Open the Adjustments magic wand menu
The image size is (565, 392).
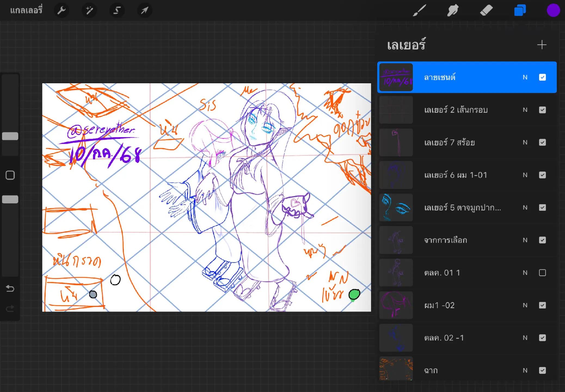coord(89,10)
